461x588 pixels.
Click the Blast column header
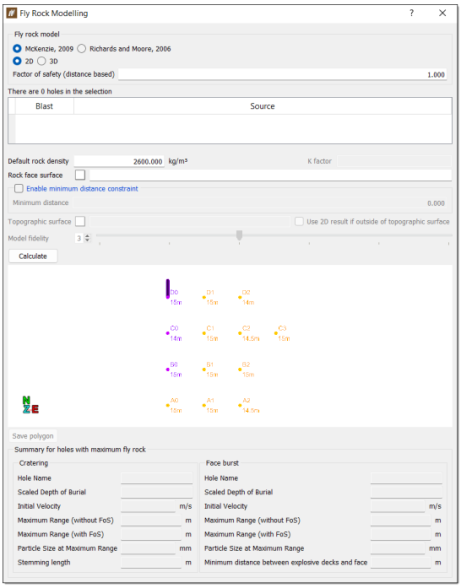pyautogui.click(x=44, y=106)
